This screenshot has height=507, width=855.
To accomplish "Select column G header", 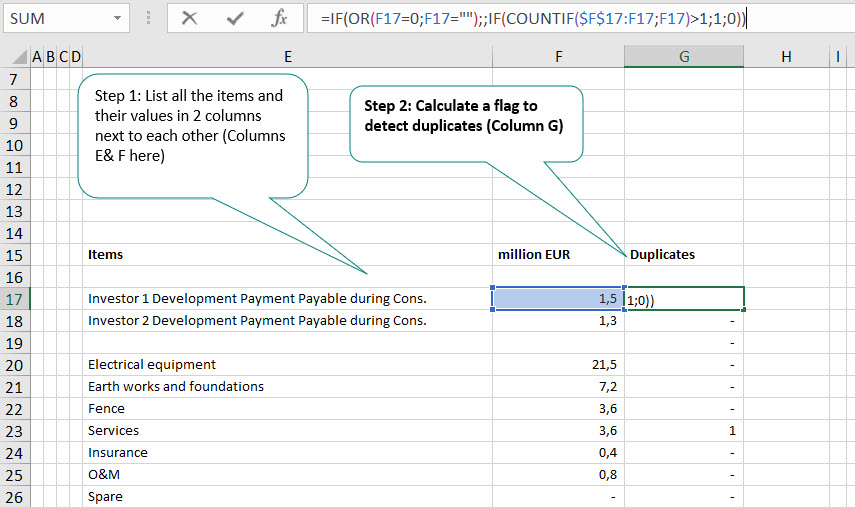I will click(684, 57).
